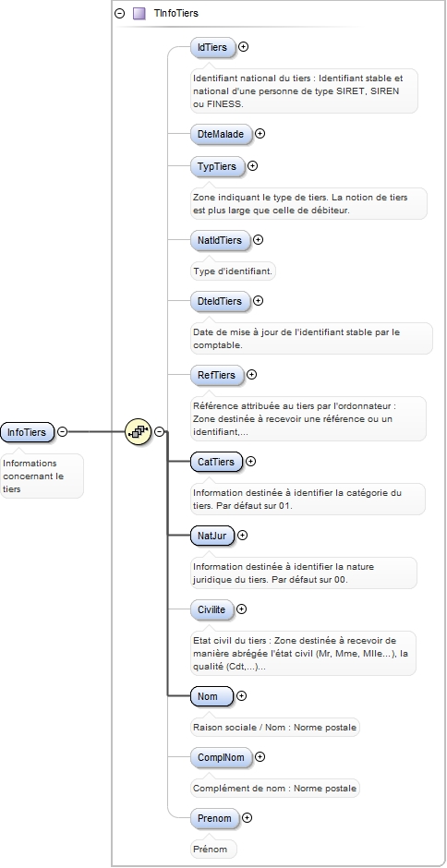This screenshot has width=447, height=868.
Task: Collapse the TInfoTiers type box
Action: (x=120, y=13)
